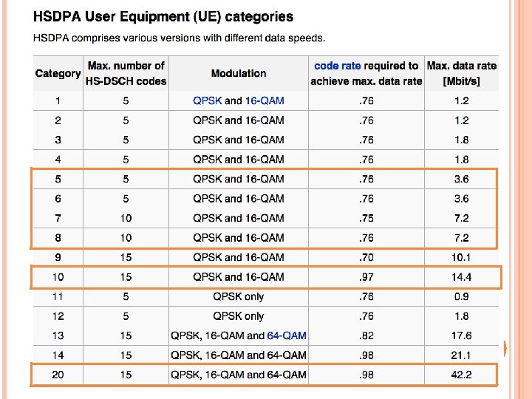532x399 pixels.
Task: Click the .97 code rate value
Action: (x=366, y=277)
